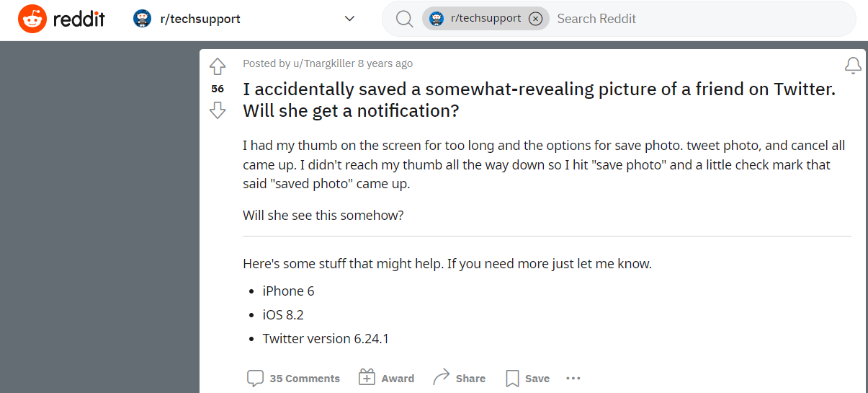
Task: Click the gift Award icon
Action: (367, 377)
